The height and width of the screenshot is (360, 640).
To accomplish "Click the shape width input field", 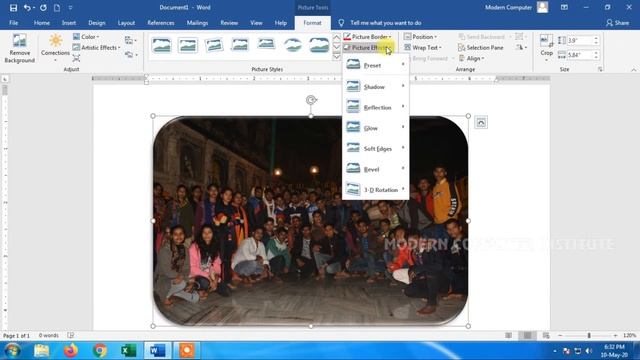I will [580, 55].
